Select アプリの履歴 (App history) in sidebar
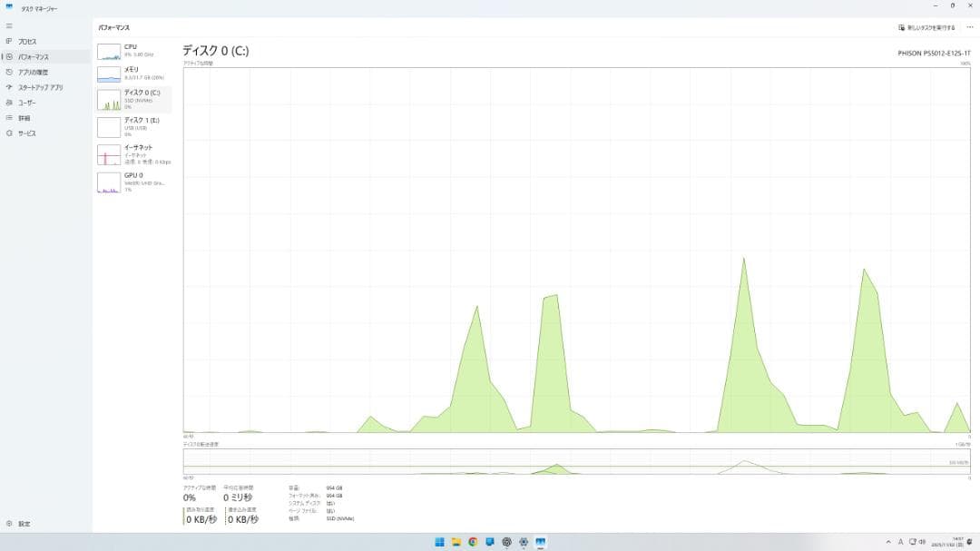Screen dimensions: 980x551 (x=33, y=72)
